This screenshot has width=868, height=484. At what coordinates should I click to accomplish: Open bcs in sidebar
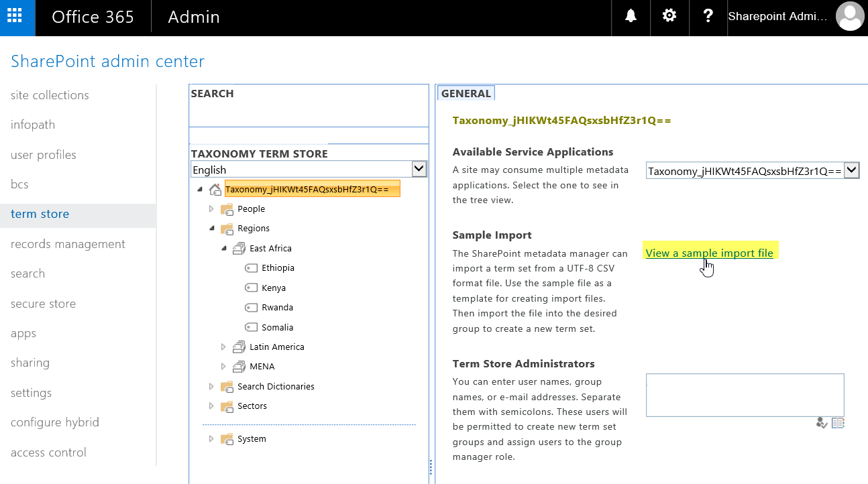coord(19,184)
